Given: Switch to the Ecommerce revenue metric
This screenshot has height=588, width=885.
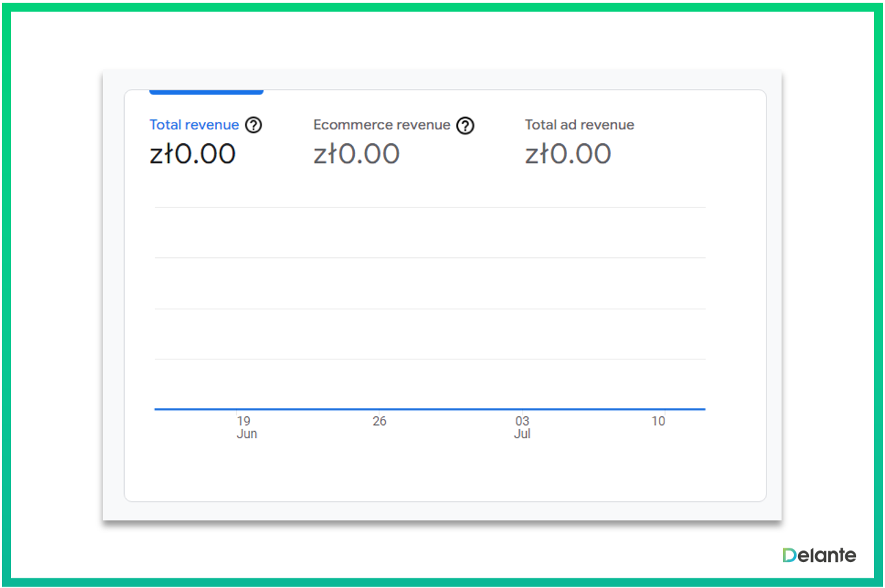Looking at the screenshot, I should click(x=382, y=125).
